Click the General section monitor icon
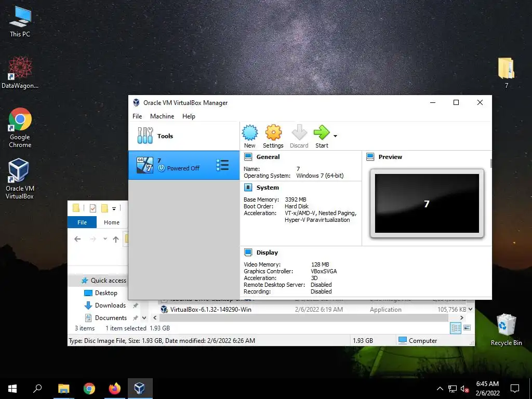The image size is (532, 399). pos(248,157)
